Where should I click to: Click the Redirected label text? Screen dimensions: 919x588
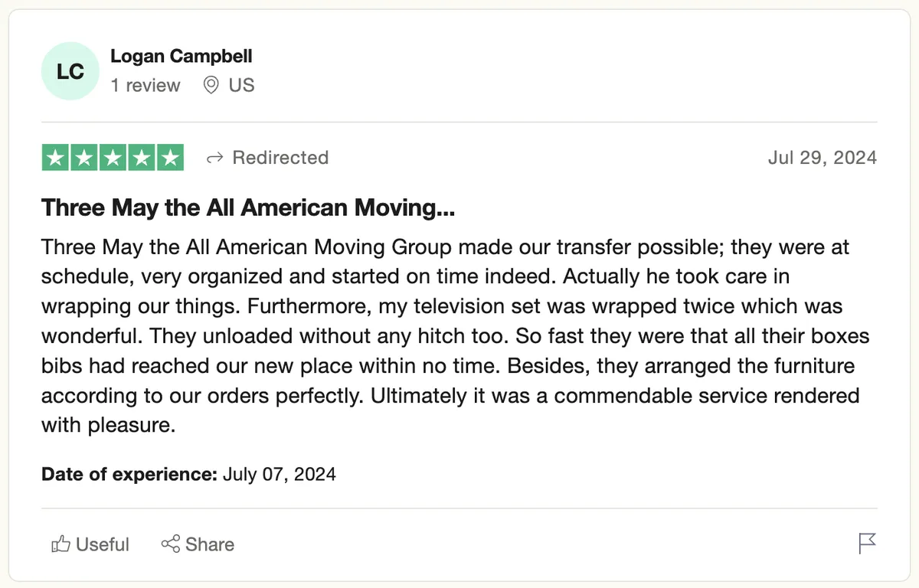click(280, 158)
